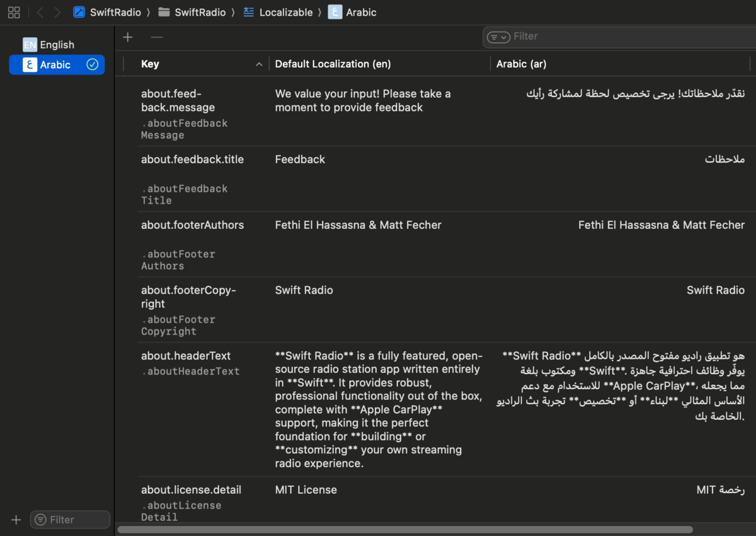Open the top filter options dropdown
The width and height of the screenshot is (756, 536).
pos(498,37)
